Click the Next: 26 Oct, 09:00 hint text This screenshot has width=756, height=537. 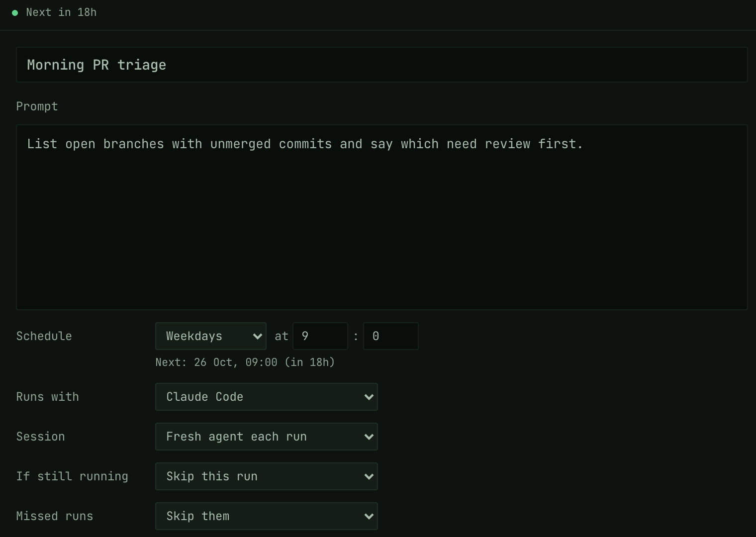coord(245,362)
